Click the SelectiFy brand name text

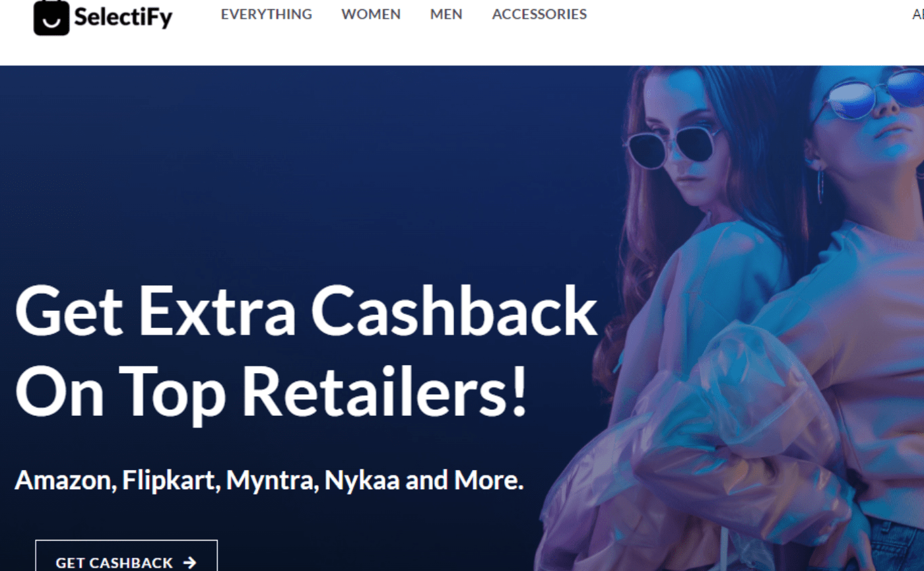[x=123, y=17]
